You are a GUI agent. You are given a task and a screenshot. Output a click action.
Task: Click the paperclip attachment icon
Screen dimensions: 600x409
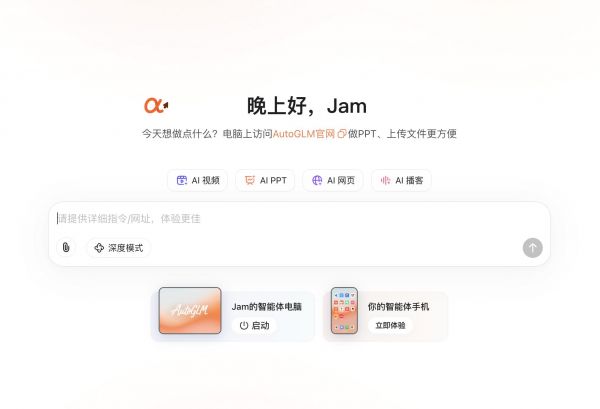pyautogui.click(x=66, y=248)
